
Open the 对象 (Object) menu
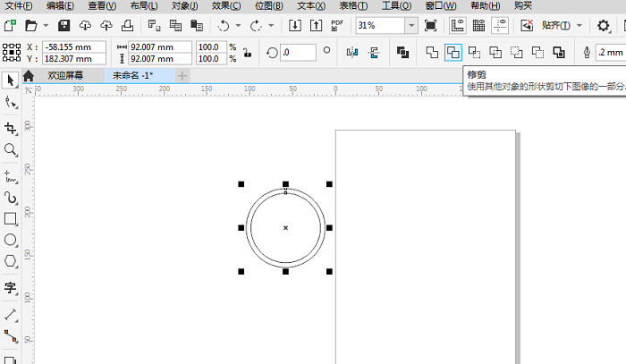(184, 5)
